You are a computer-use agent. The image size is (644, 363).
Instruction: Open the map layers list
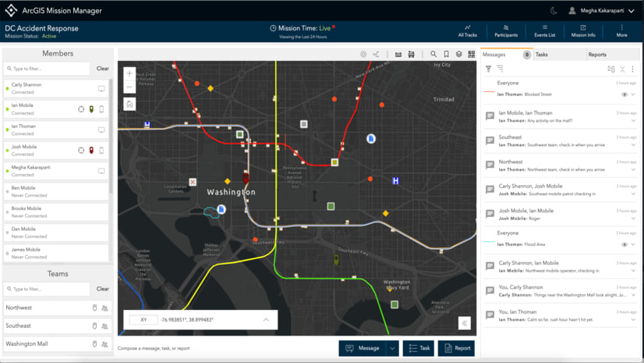[x=458, y=54]
